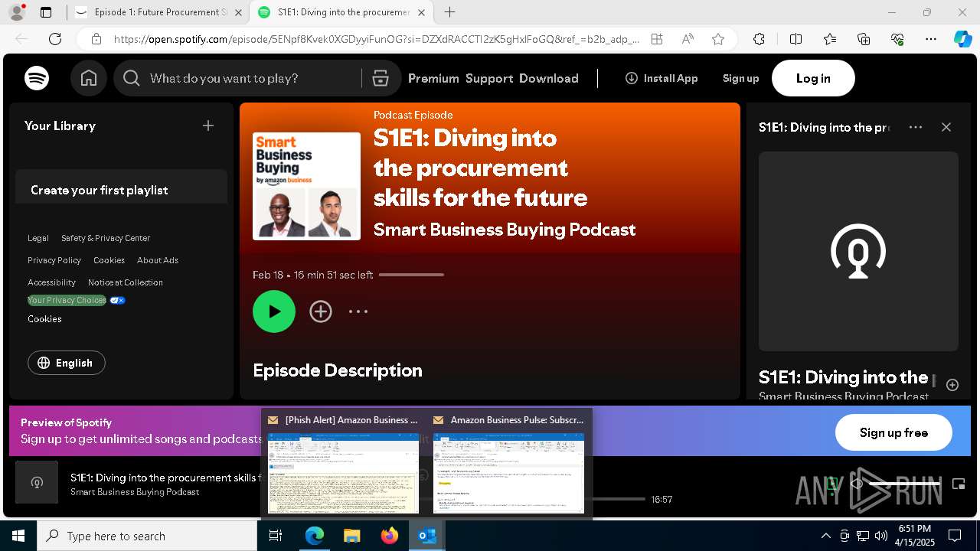This screenshot has height=551, width=980.
Task: Refresh the page
Action: tap(55, 39)
